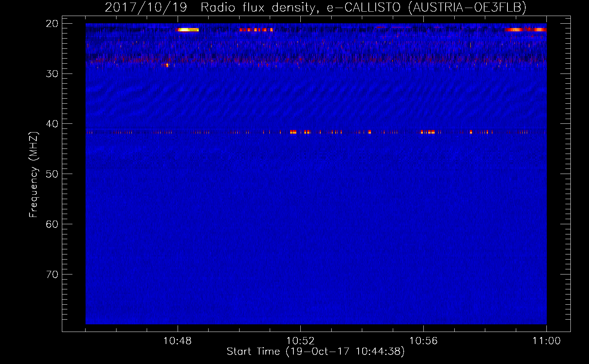
Task: Click the 50 frequency tick label
Action: click(x=52, y=174)
